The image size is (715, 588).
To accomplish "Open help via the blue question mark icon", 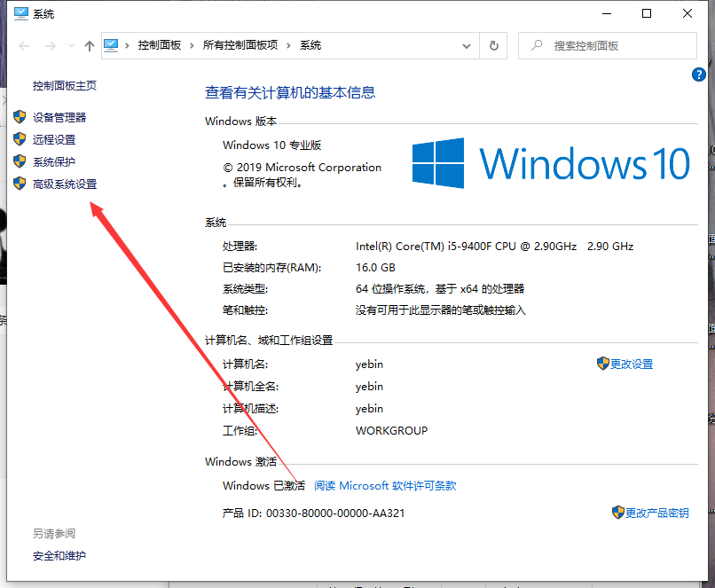I will click(x=698, y=75).
